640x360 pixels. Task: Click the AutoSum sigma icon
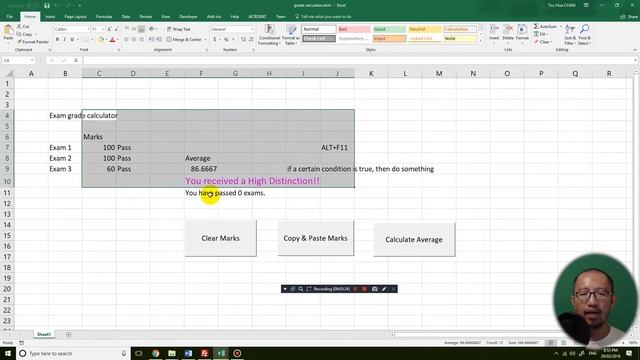(536, 27)
